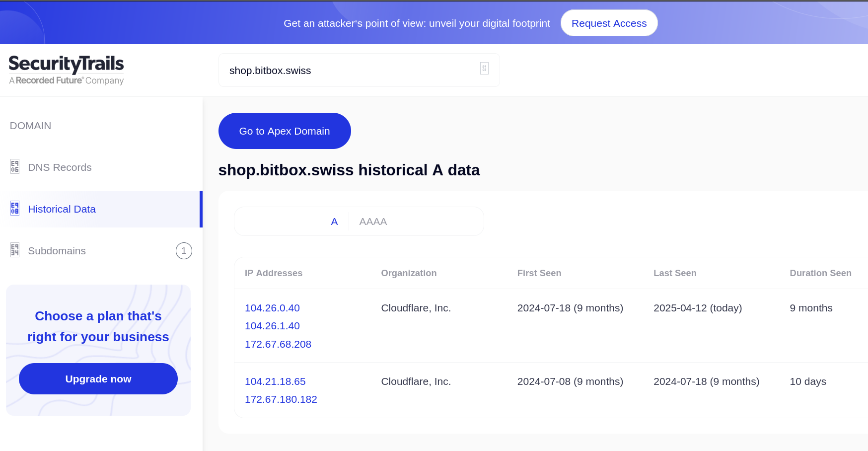Open IP address 104.26.0.40
868x451 pixels.
[272, 308]
